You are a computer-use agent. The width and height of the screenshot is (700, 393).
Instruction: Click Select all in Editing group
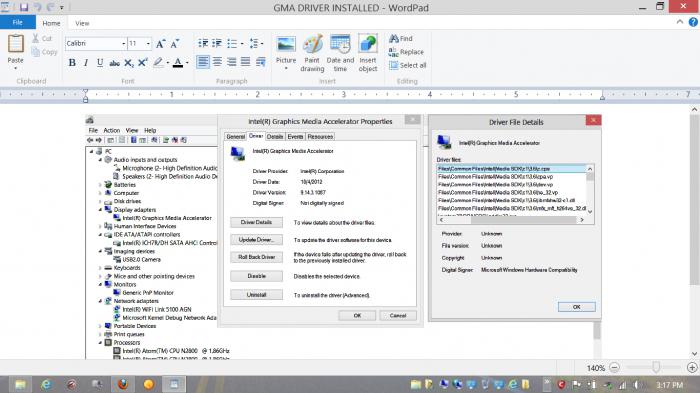[x=408, y=65]
